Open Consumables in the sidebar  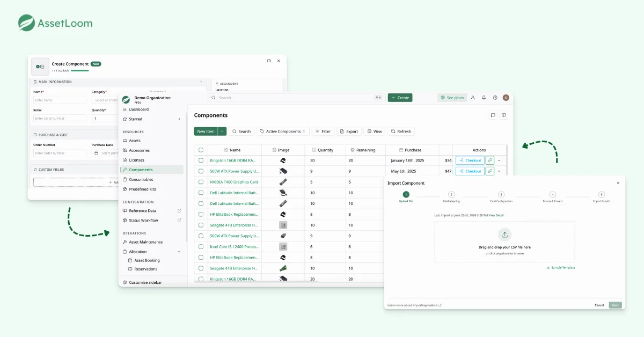click(x=141, y=179)
